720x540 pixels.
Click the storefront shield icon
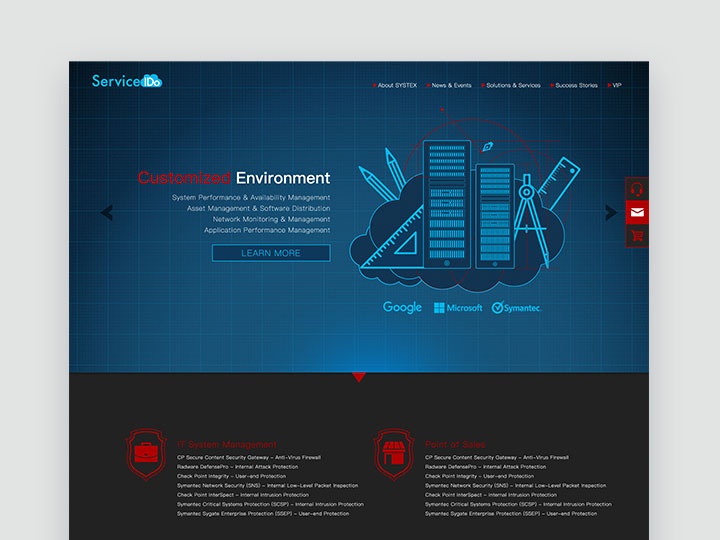coord(394,454)
